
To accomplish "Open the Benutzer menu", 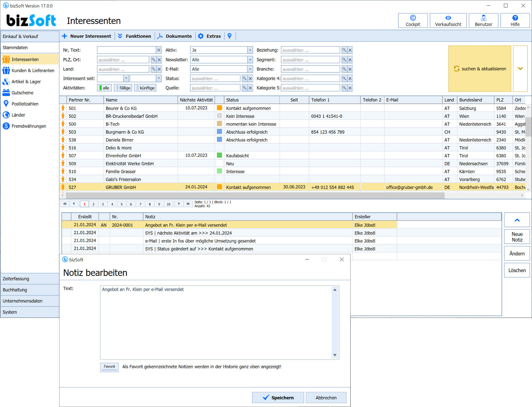I will 483,21.
